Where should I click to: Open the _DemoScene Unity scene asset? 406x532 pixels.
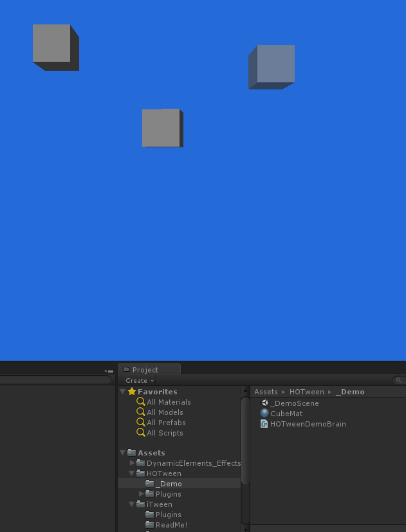[290, 403]
